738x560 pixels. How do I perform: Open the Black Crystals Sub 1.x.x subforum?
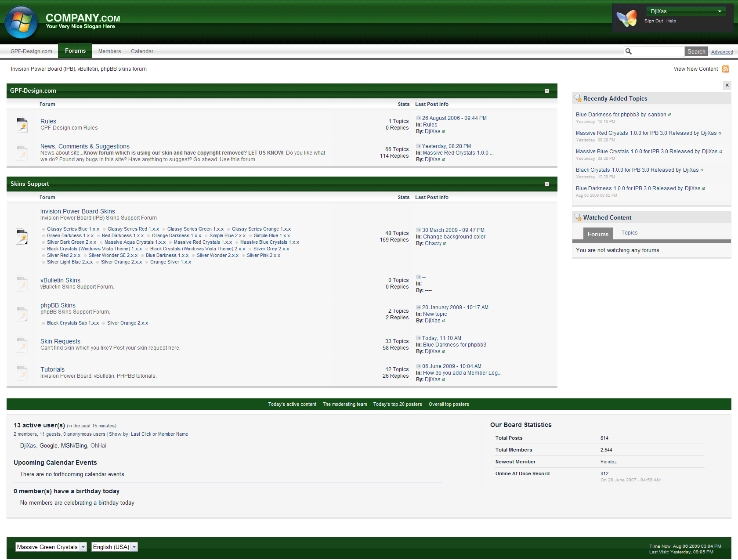[73, 323]
